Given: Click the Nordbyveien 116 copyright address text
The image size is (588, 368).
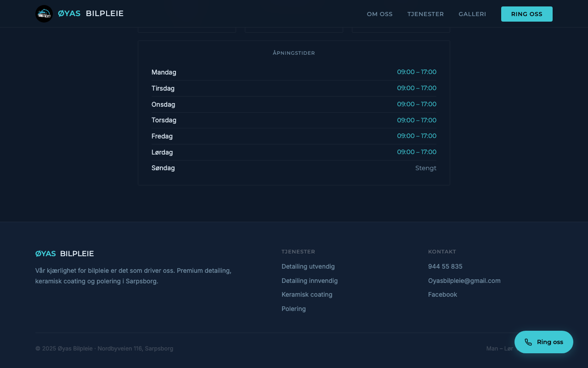Looking at the screenshot, I should pyautogui.click(x=135, y=349).
